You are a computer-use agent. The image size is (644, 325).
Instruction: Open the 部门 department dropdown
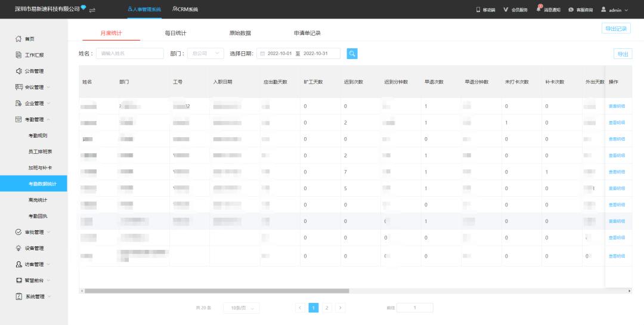[205, 54]
